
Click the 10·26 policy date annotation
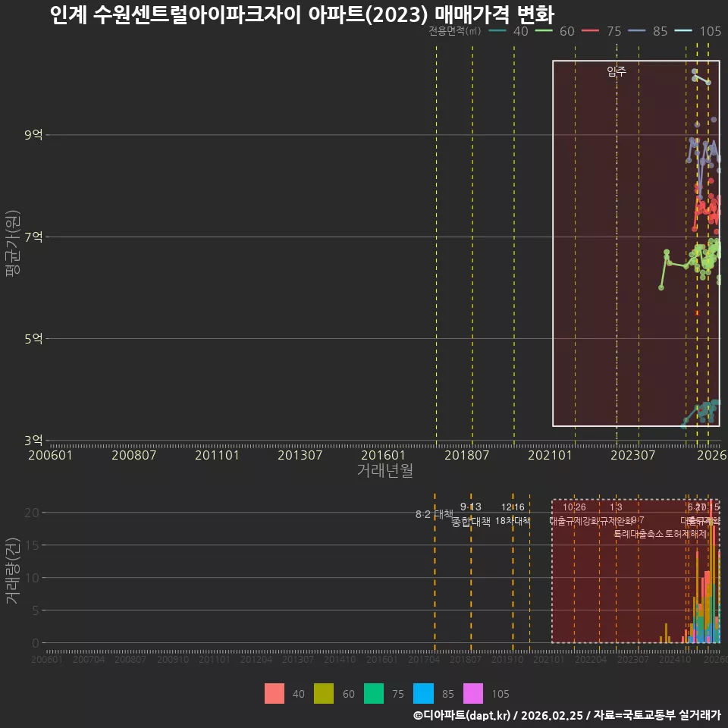574,507
